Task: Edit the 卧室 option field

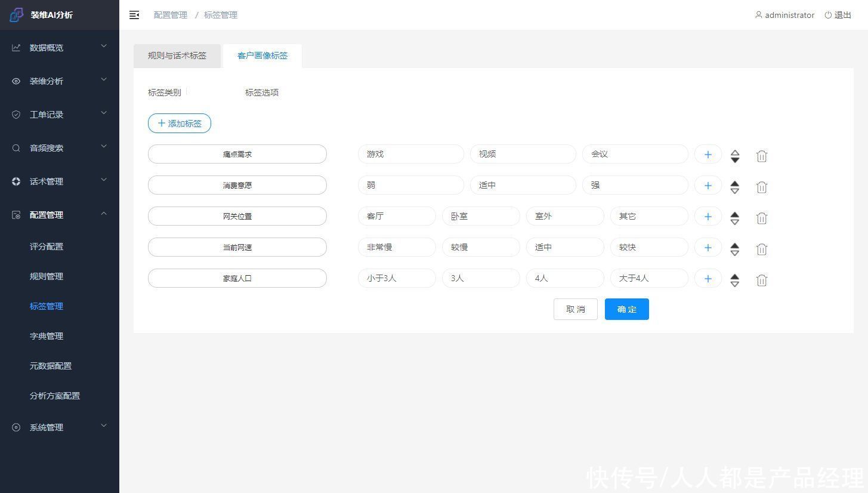Action: tap(481, 216)
